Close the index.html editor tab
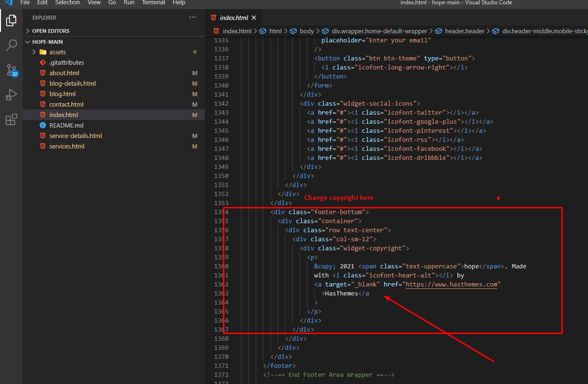588x384 pixels. click(x=254, y=18)
